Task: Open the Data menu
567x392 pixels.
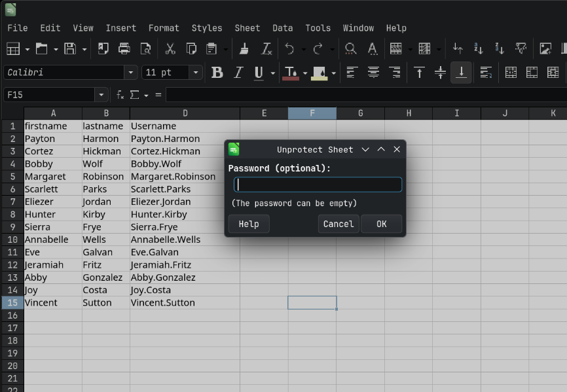Action: (x=282, y=28)
